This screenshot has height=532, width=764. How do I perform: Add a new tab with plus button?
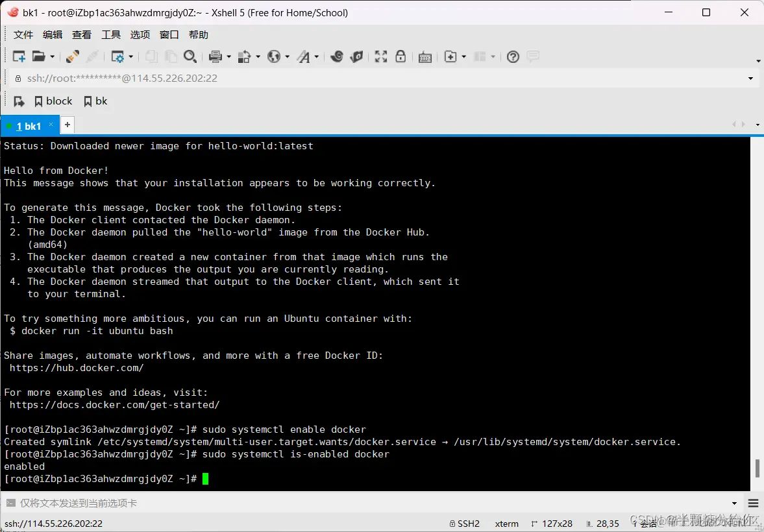coord(68,125)
